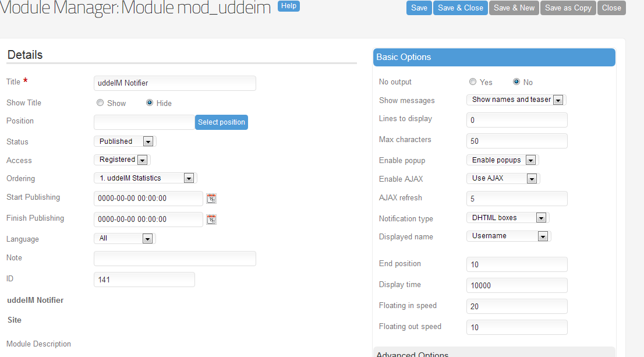Collapse the Basic Options panel header
The height and width of the screenshot is (357, 644).
click(494, 57)
